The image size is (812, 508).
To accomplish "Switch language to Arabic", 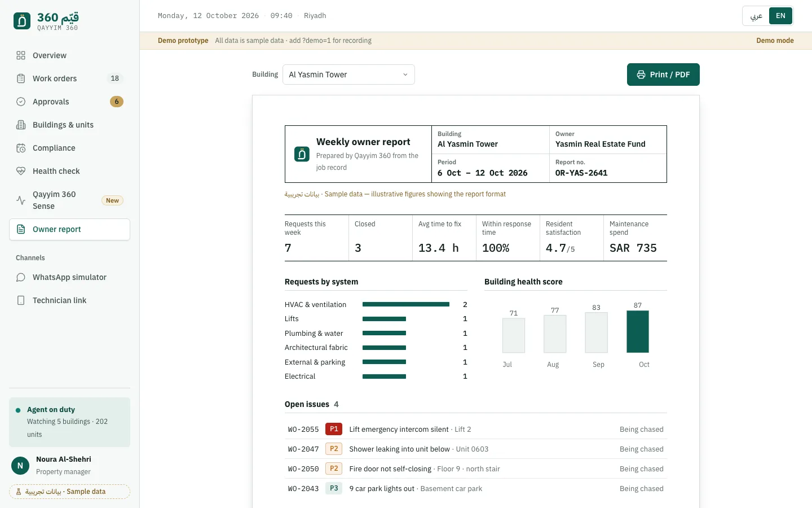I will (x=756, y=16).
